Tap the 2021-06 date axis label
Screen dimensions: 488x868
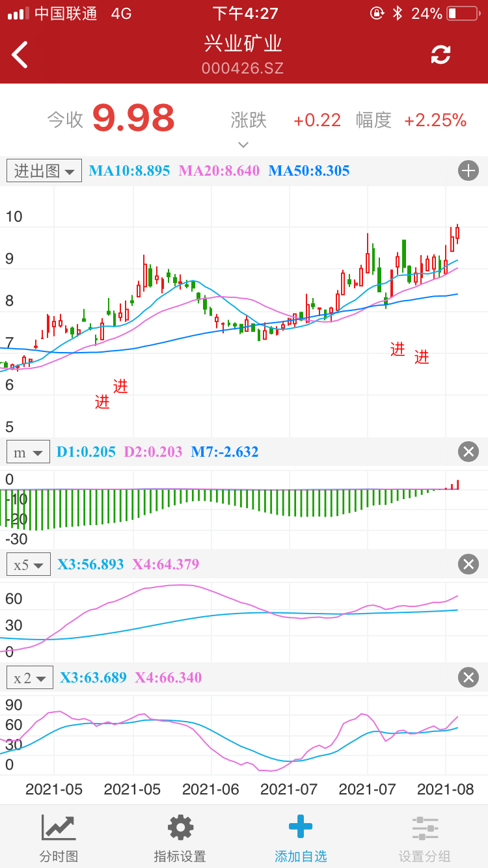(211, 789)
